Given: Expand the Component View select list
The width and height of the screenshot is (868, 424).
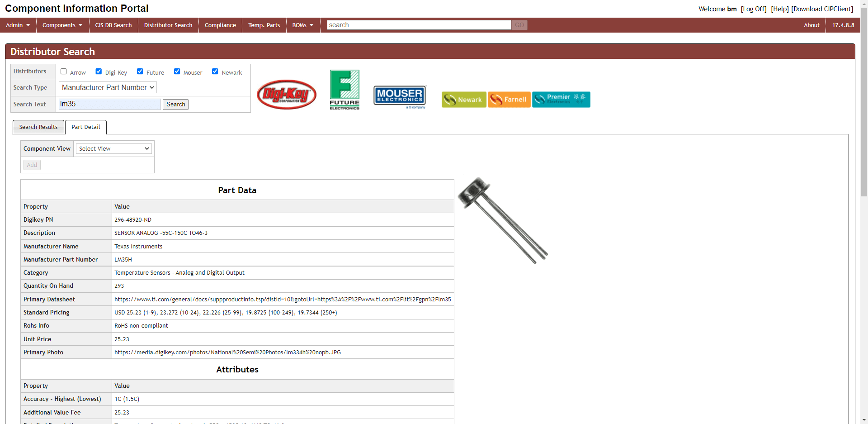Looking at the screenshot, I should click(x=114, y=149).
